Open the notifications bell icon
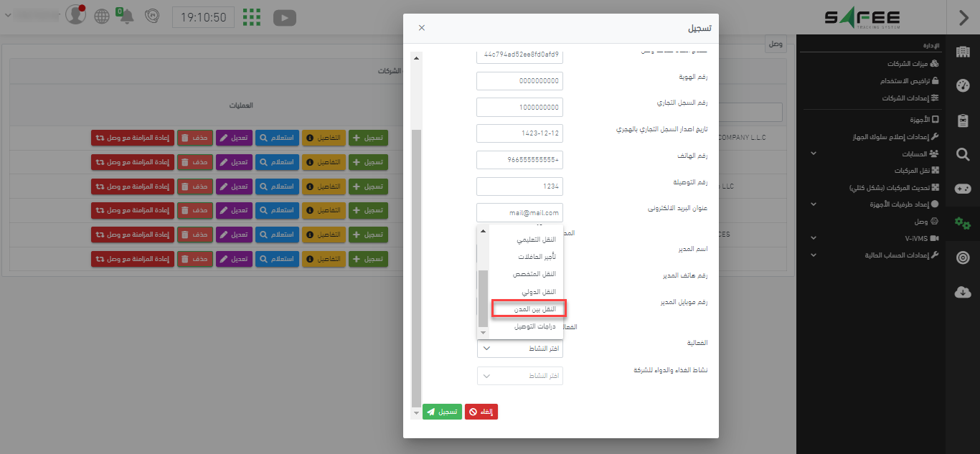The height and width of the screenshot is (454, 980). [x=127, y=16]
